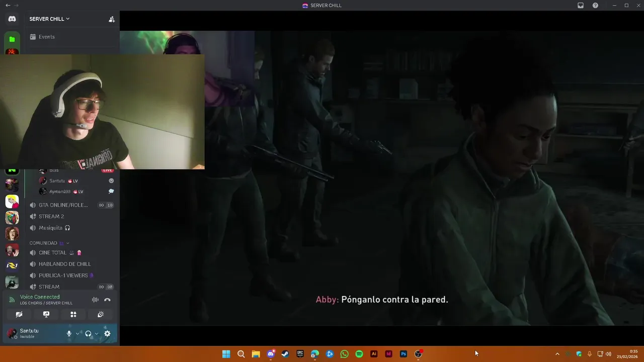Open the Discord inbox icon in title bar
This screenshot has height=362, width=644.
tap(581, 6)
